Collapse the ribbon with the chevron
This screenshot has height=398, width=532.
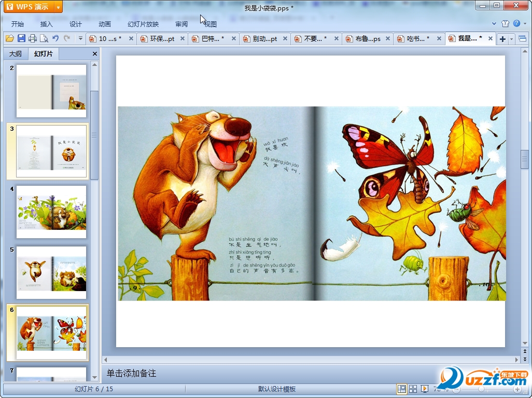(494, 23)
